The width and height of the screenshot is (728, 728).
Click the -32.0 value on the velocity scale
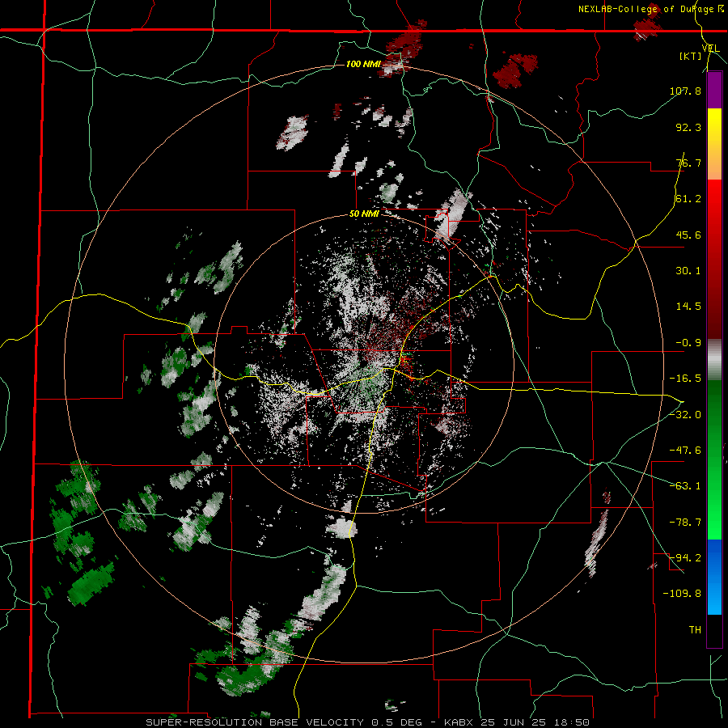click(685, 415)
